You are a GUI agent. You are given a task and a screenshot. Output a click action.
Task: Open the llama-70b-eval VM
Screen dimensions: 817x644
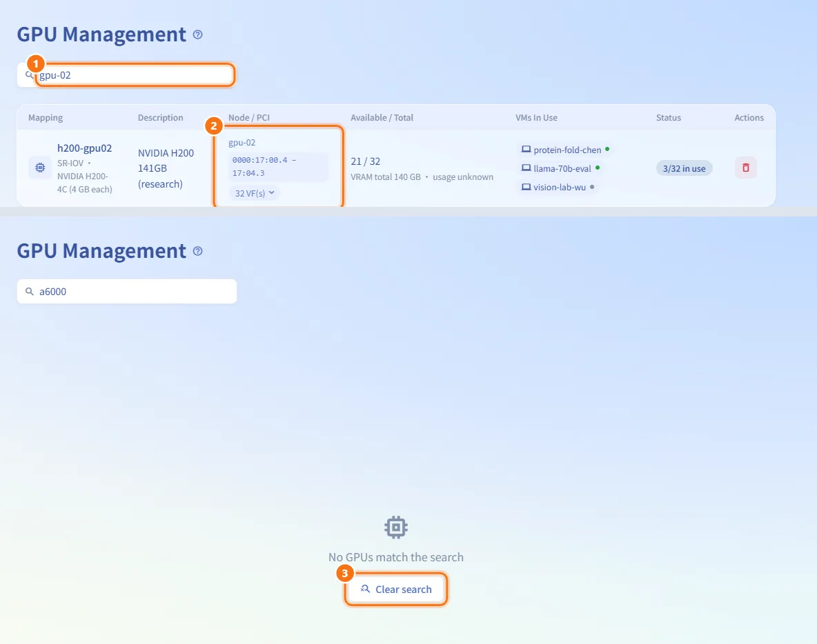coord(560,169)
